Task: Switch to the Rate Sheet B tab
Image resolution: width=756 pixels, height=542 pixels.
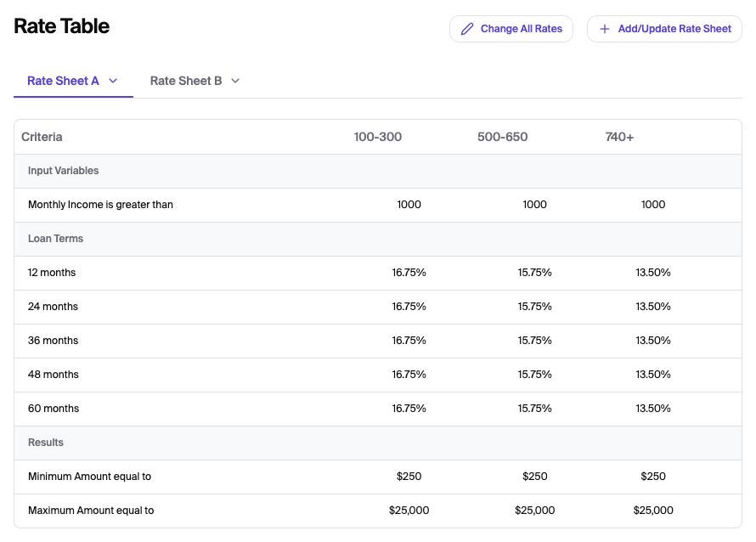Action: 186,81
